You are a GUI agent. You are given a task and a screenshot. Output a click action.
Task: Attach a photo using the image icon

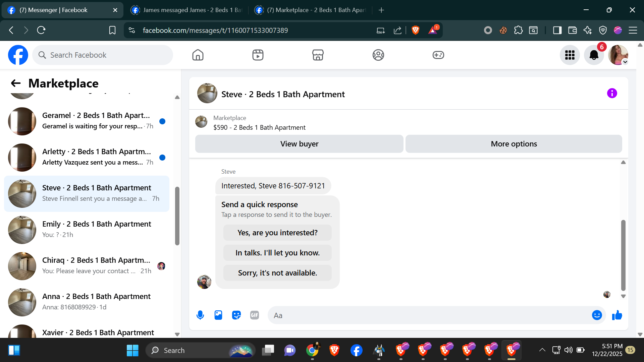(x=218, y=315)
